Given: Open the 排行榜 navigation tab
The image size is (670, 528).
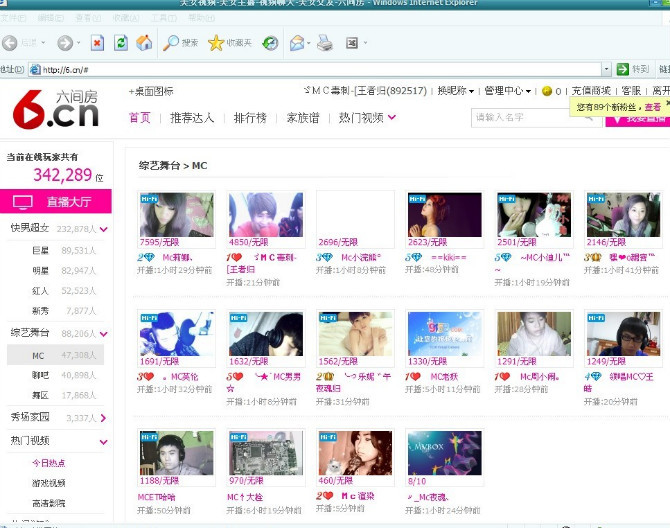Looking at the screenshot, I should click(250, 117).
